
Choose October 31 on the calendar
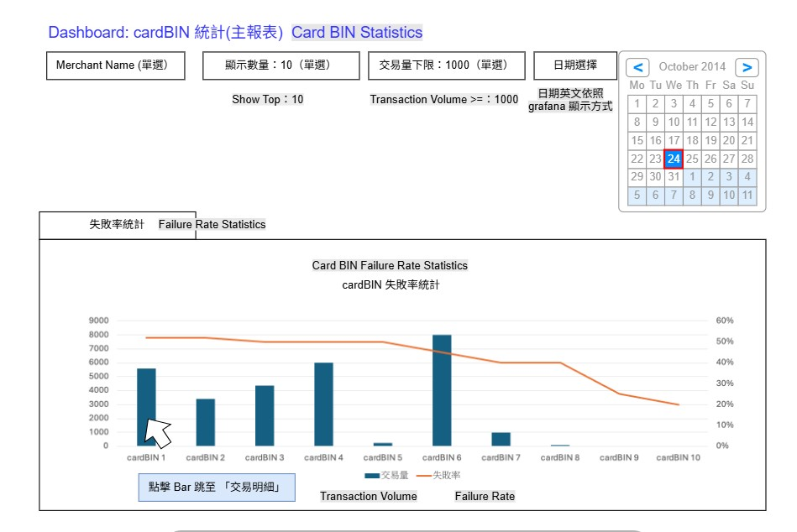(674, 177)
